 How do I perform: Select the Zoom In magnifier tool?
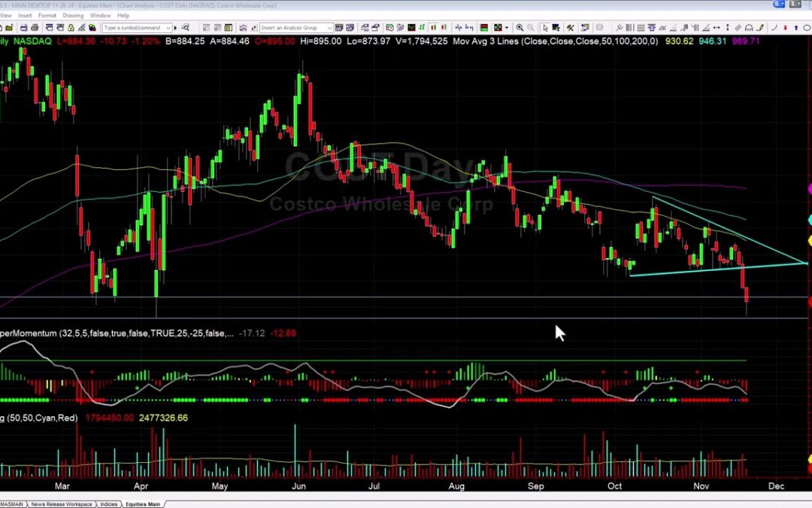[x=520, y=27]
